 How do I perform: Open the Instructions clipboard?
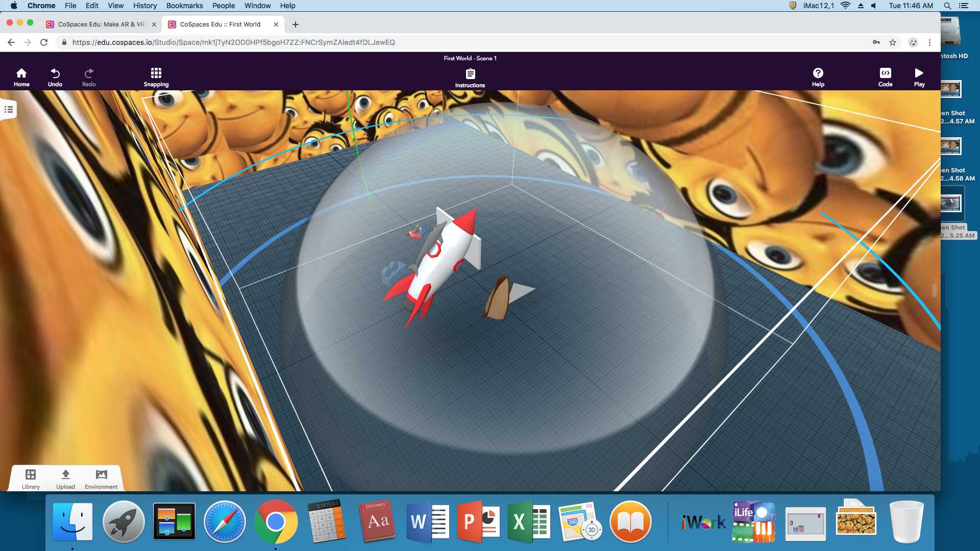tap(470, 78)
